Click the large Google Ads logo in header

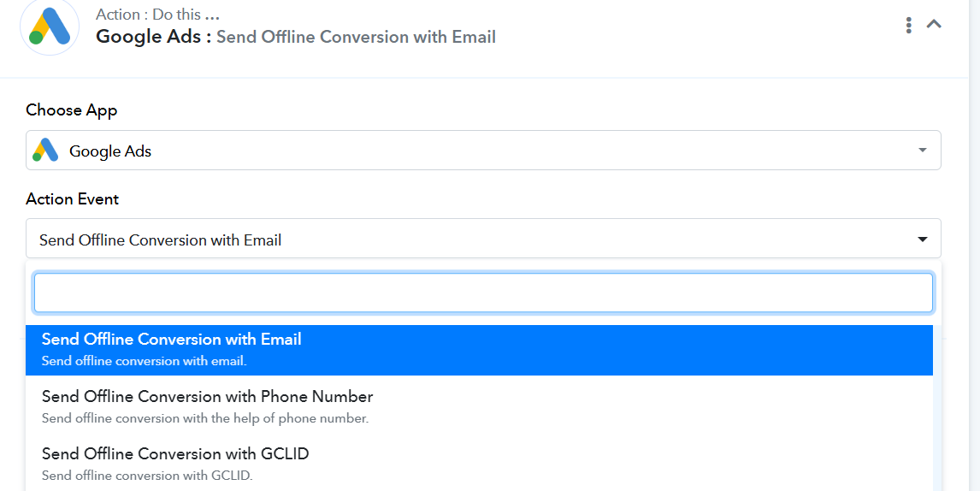[50, 26]
